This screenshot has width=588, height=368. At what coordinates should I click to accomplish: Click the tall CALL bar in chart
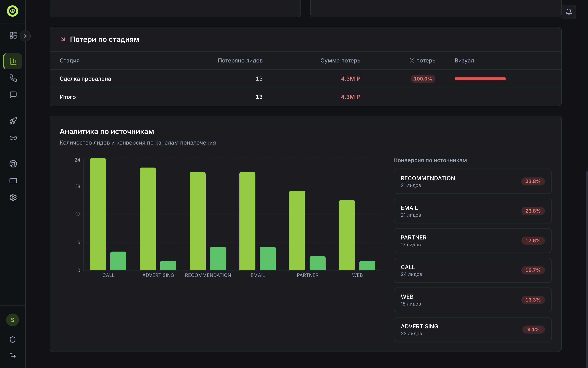(98, 214)
